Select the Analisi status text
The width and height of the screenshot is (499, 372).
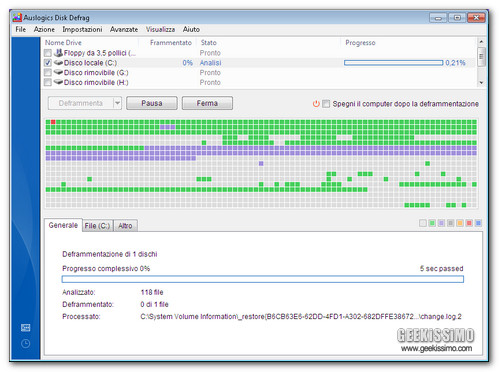210,63
